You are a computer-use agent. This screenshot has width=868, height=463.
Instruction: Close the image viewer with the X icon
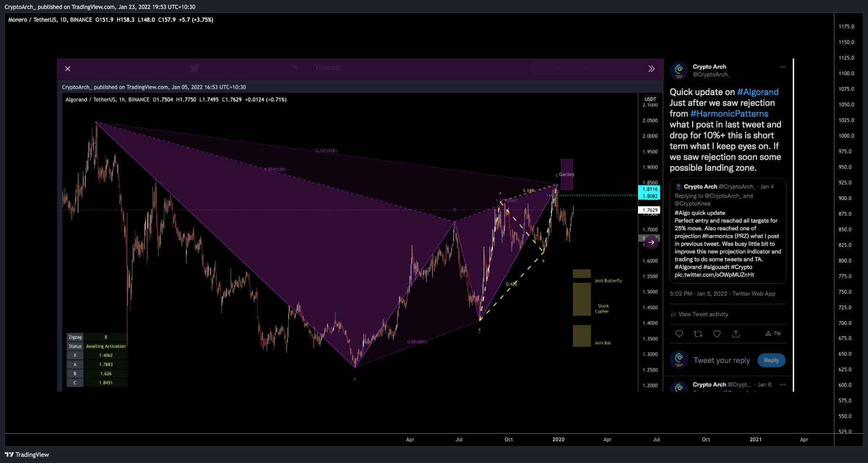click(68, 69)
